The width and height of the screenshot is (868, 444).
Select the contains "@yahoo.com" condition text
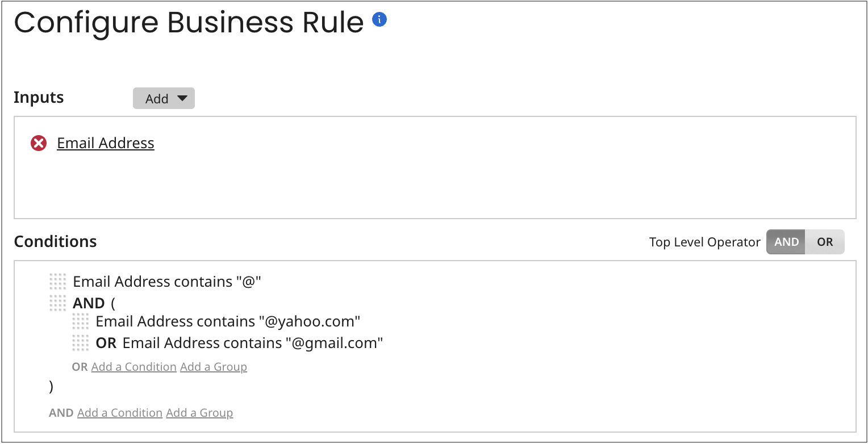(x=228, y=322)
